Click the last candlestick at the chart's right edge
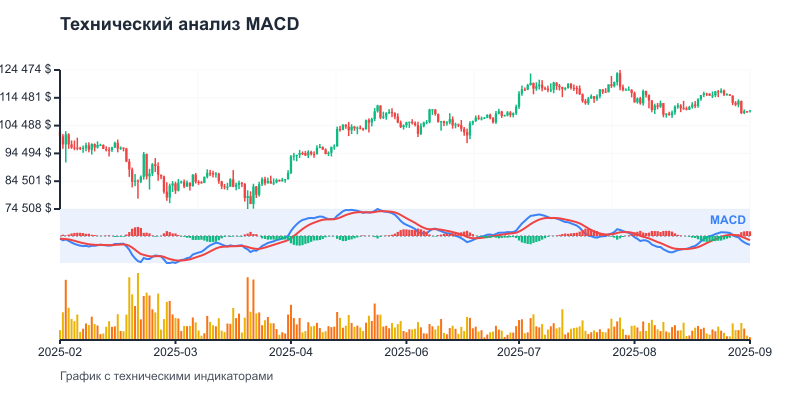Screen dimensions: 800x400 (749, 111)
